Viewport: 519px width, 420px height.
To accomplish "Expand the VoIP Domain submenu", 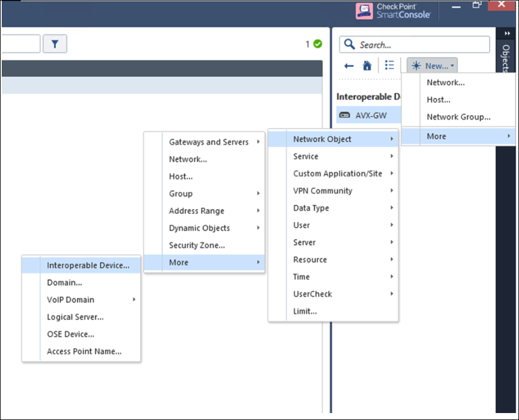I will tap(70, 300).
